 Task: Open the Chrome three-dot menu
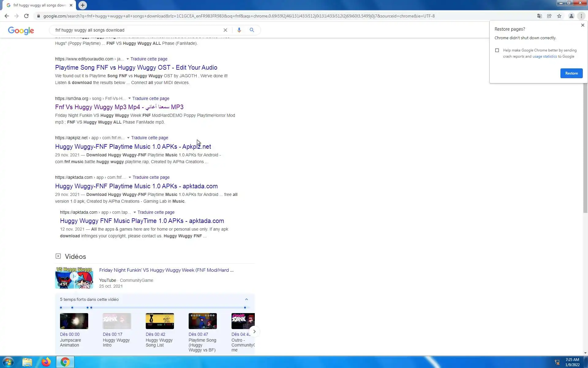click(581, 16)
